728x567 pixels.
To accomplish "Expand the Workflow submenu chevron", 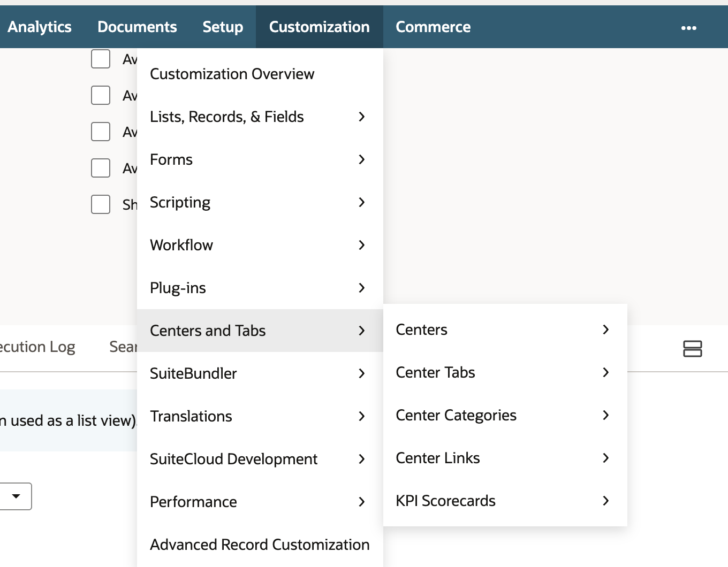I will 362,245.
